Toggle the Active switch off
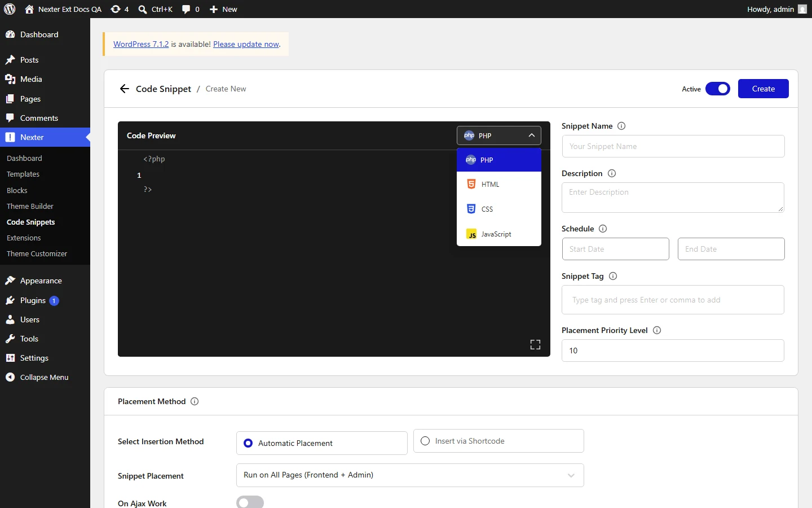812x508 pixels. pyautogui.click(x=718, y=89)
